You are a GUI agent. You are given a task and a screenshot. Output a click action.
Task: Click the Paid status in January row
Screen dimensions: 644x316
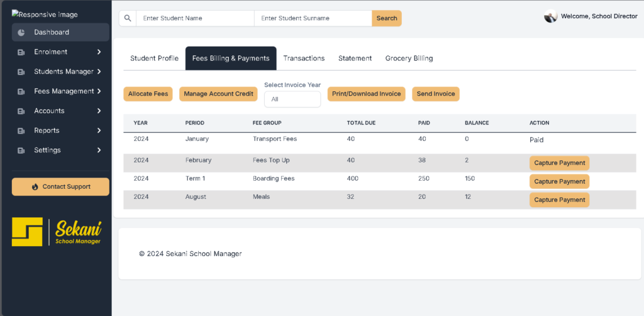tap(536, 140)
